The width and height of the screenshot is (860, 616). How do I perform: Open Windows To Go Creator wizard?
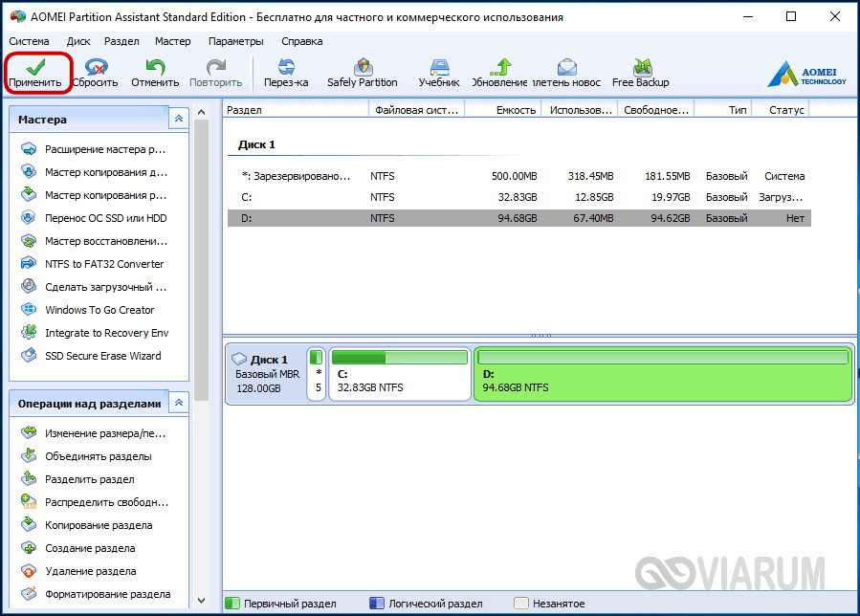click(99, 310)
